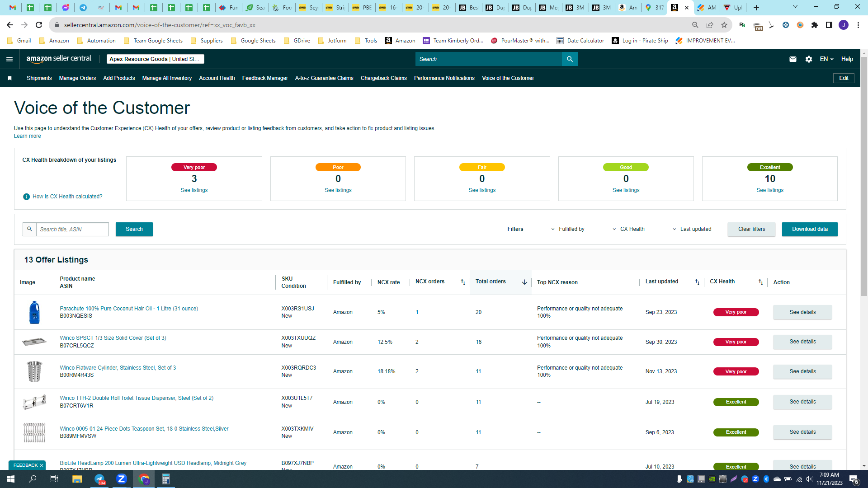Reload the current browser page
Image resolution: width=868 pixels, height=488 pixels.
pyautogui.click(x=39, y=25)
